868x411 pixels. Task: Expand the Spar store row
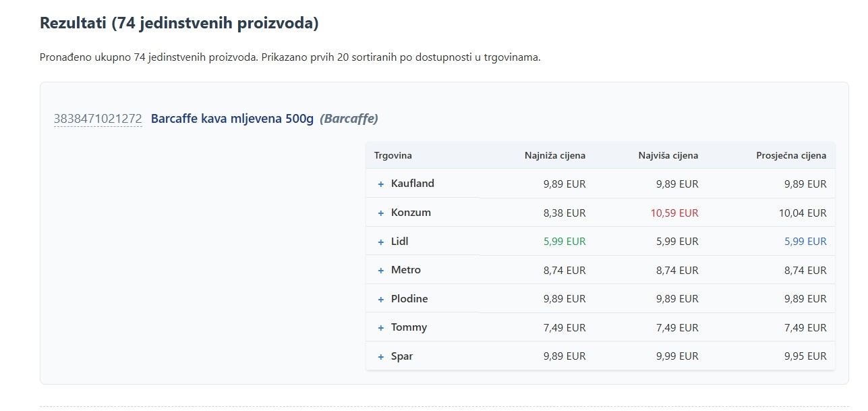(x=380, y=357)
